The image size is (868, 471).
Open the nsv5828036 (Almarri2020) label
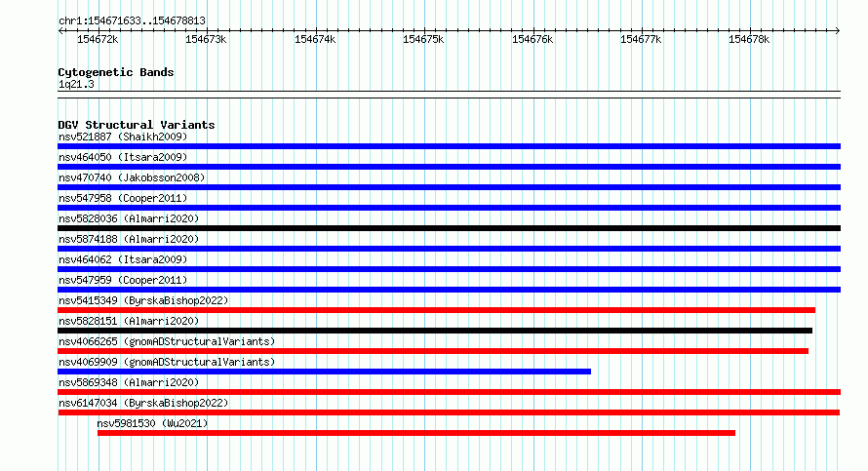coord(129,218)
